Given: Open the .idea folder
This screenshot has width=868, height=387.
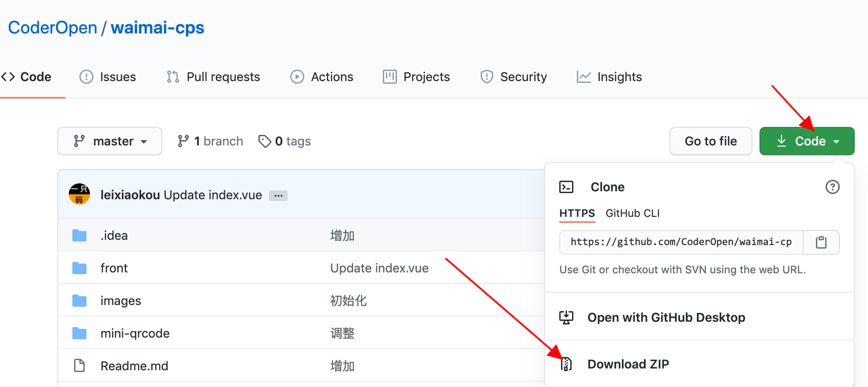Looking at the screenshot, I should [x=114, y=236].
